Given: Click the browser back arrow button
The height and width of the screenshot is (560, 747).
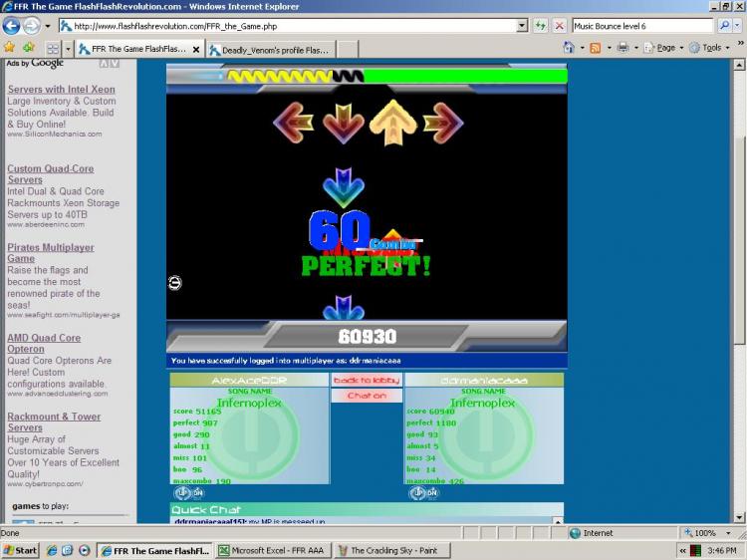Looking at the screenshot, I should [11, 26].
